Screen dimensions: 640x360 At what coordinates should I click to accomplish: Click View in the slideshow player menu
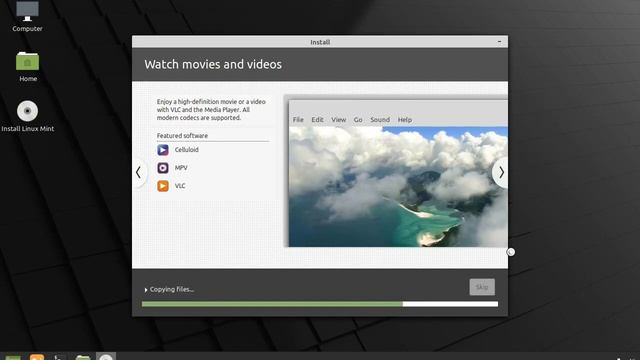338,120
